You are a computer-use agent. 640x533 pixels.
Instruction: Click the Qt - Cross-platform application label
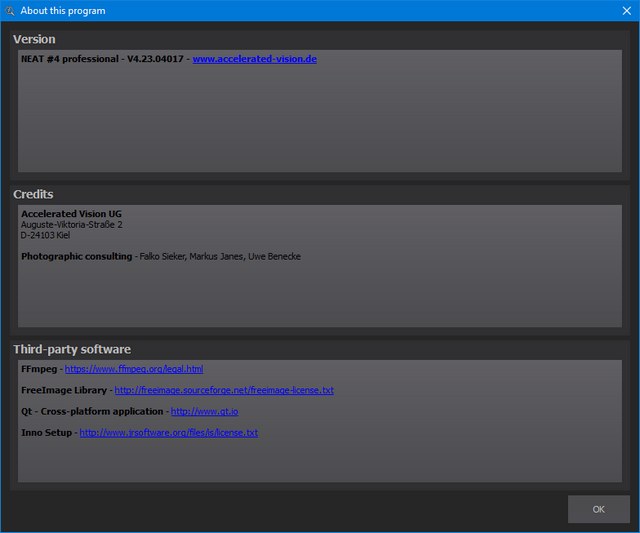tap(92, 411)
